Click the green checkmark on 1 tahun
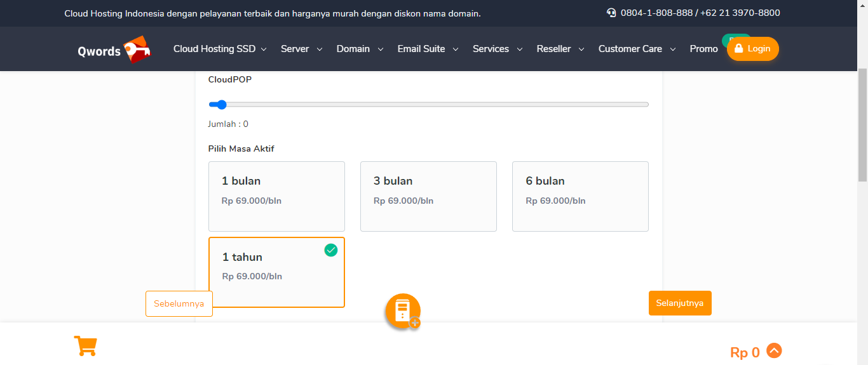The width and height of the screenshot is (868, 365). point(330,250)
